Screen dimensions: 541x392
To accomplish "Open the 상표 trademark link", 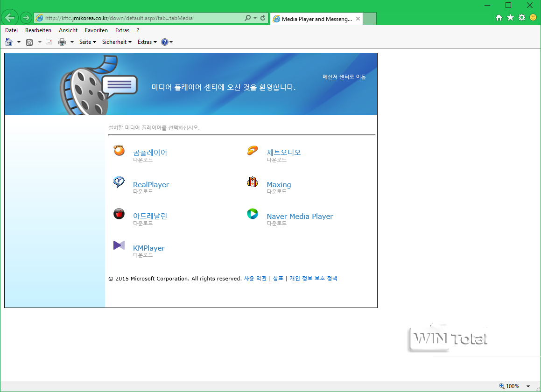I will [278, 279].
